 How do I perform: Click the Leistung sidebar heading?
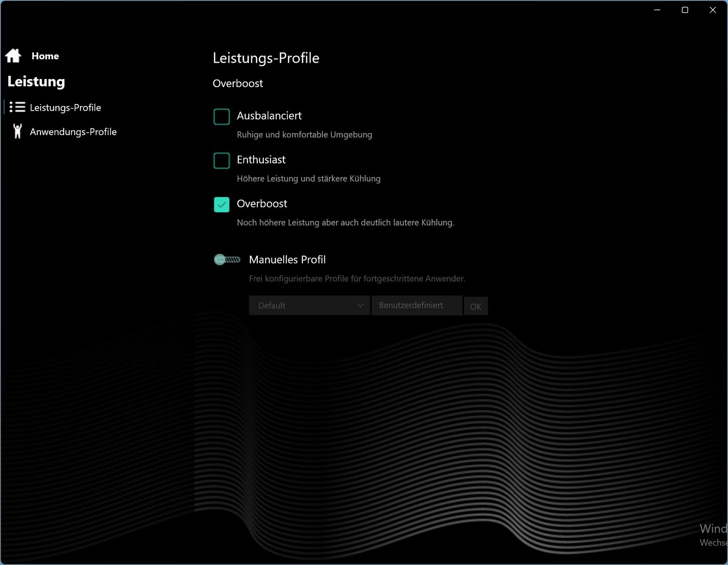tap(36, 81)
